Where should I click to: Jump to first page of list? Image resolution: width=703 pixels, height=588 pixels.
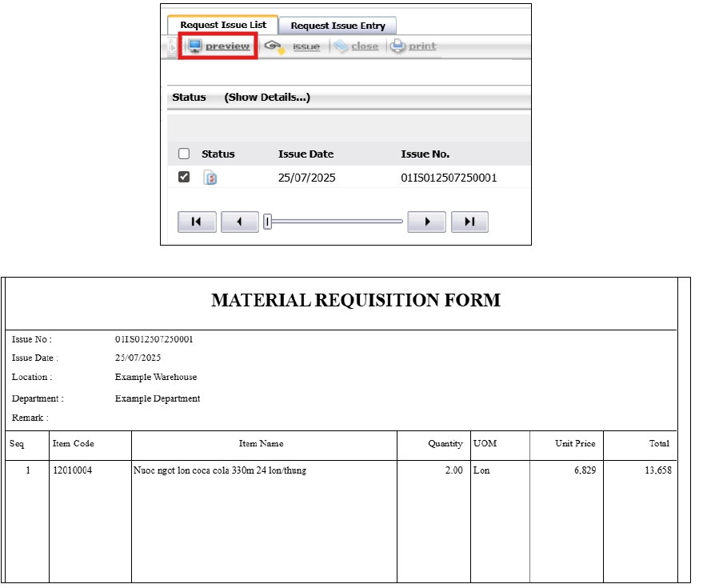tap(197, 222)
